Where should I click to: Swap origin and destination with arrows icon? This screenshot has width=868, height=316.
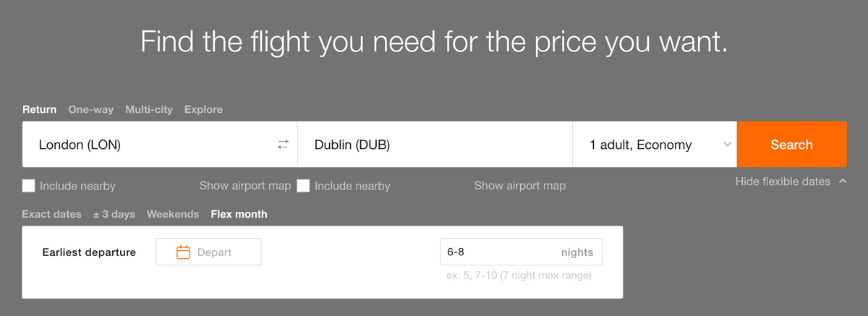point(283,145)
